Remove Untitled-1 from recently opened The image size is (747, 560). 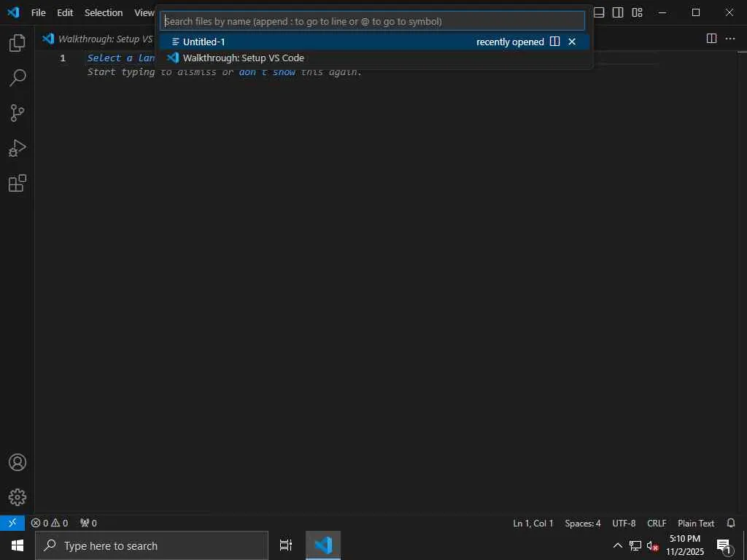[572, 42]
